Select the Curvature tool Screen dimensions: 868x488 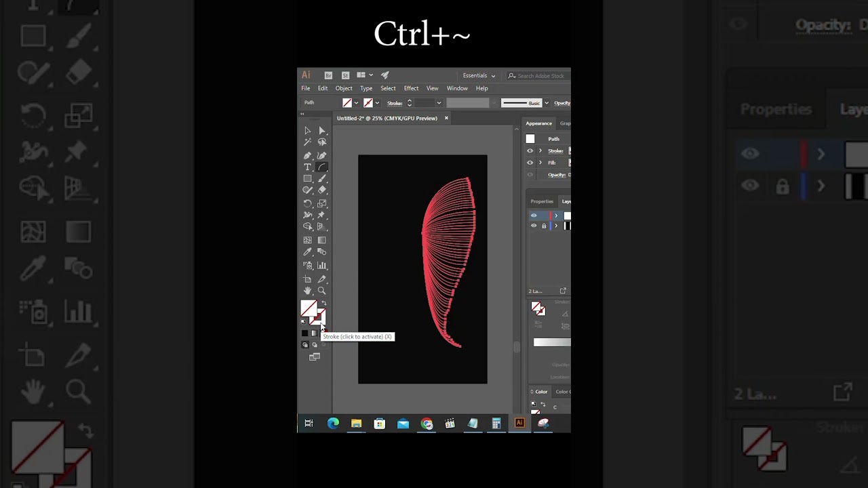click(x=322, y=155)
